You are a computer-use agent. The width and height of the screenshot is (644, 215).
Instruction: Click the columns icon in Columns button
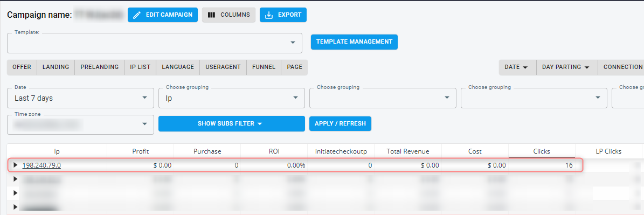(x=211, y=15)
